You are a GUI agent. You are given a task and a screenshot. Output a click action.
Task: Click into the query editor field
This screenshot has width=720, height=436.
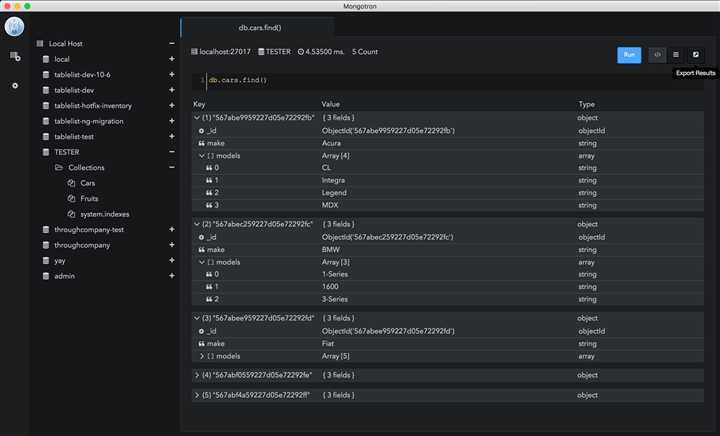pyautogui.click(x=448, y=80)
